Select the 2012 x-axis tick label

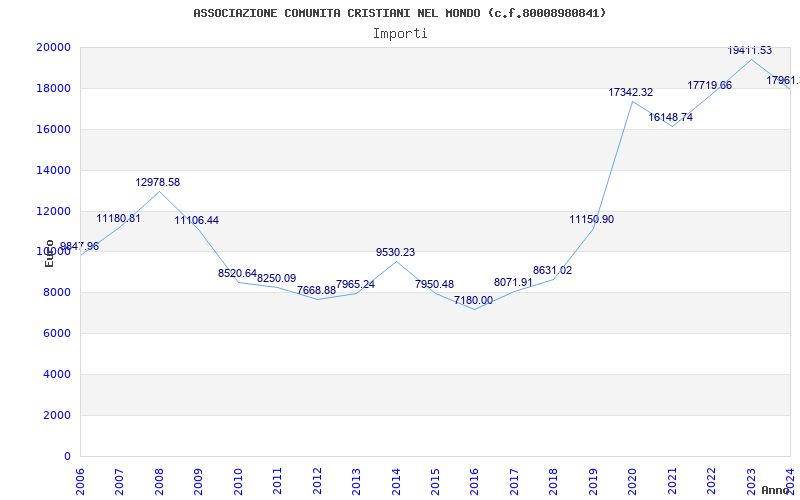(317, 478)
